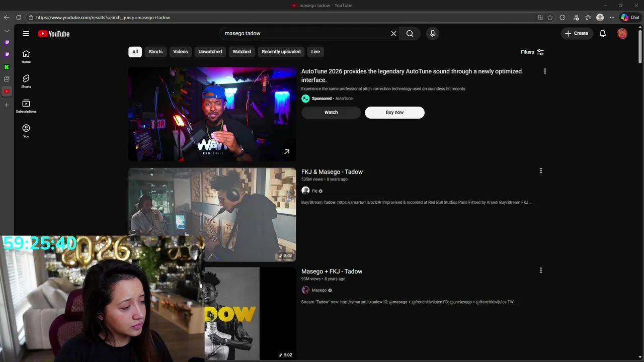The image size is (644, 362).
Task: Click the magnifier search button
Action: pyautogui.click(x=410, y=34)
